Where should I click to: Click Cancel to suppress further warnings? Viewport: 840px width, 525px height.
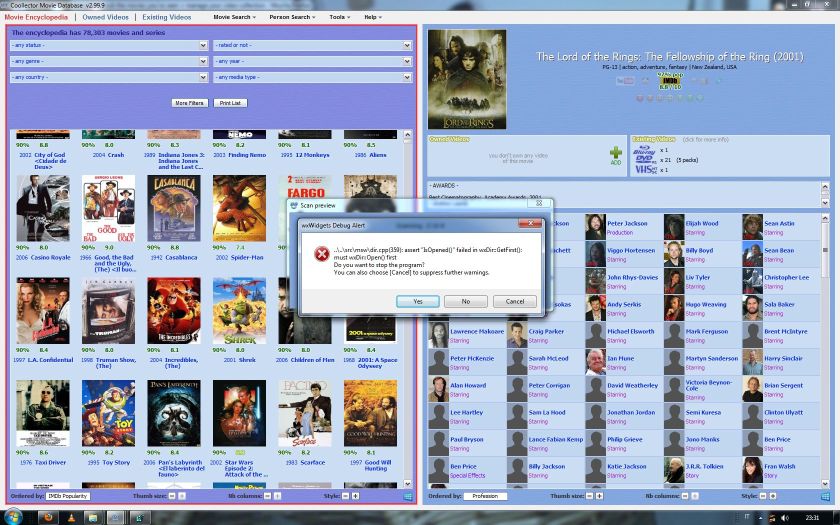pos(515,302)
